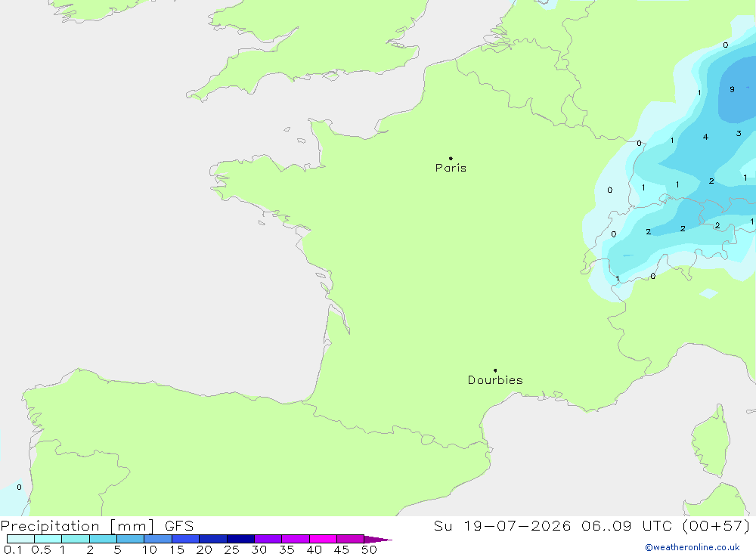Pick the 40–45 mm magenta legend swatch

[x=323, y=539]
